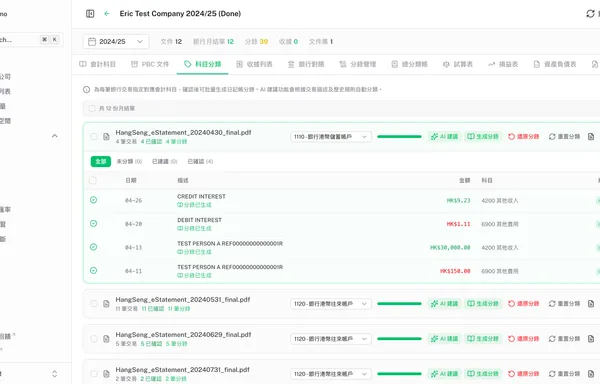Open the 試算表 tab

(x=458, y=64)
